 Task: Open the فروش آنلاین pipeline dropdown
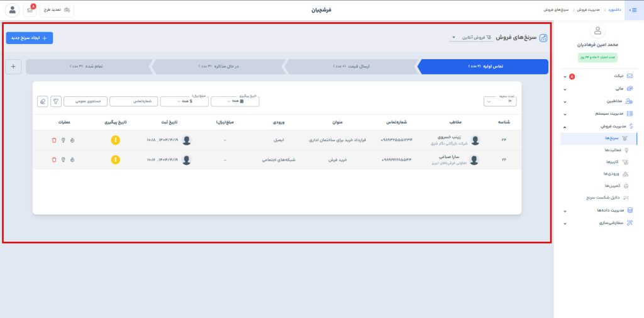tap(472, 38)
